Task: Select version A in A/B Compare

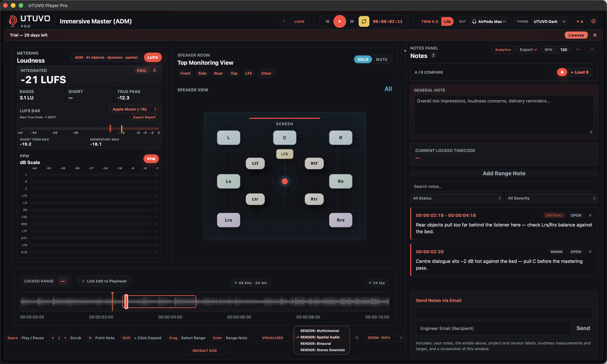Action: click(562, 72)
